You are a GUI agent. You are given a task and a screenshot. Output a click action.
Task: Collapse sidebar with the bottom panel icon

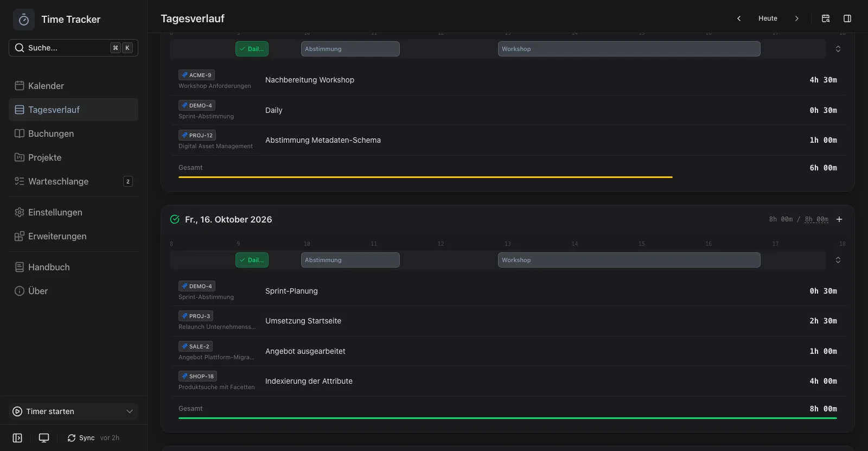pos(17,438)
